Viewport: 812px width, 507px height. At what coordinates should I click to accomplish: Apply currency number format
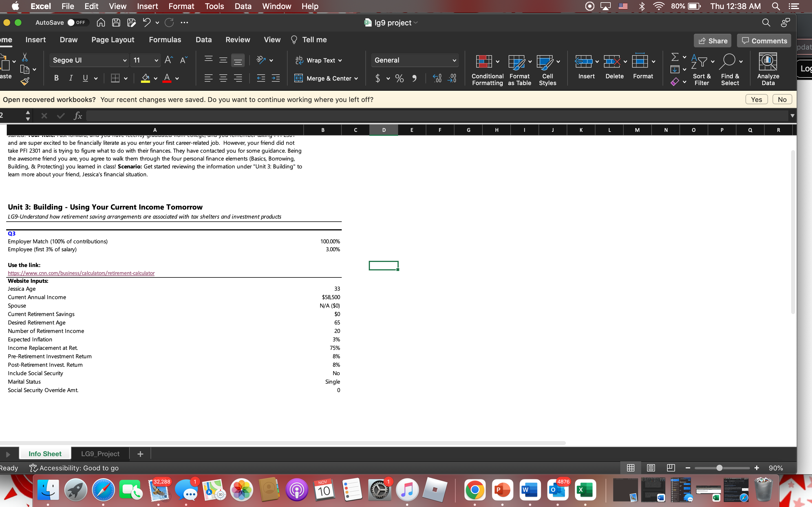click(x=378, y=78)
